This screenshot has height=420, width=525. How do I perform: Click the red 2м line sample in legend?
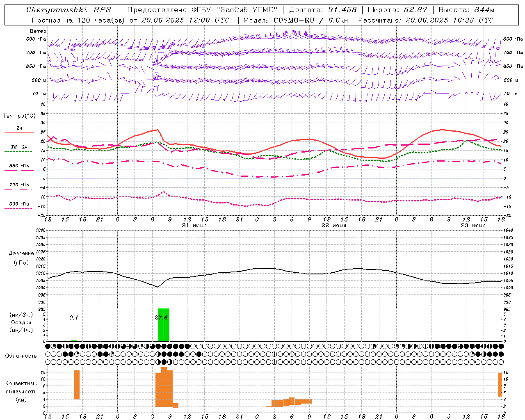click(x=19, y=132)
